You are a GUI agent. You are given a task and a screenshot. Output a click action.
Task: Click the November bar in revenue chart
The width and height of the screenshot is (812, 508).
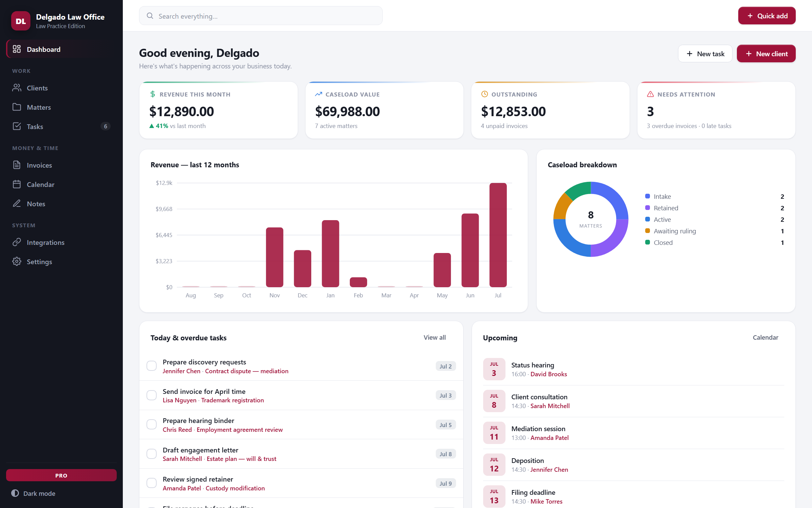pos(274,257)
